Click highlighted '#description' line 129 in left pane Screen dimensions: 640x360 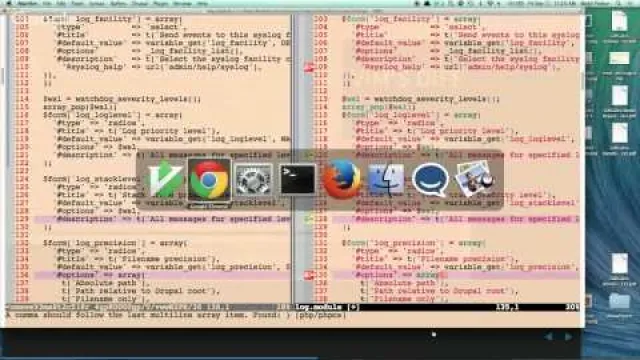[x=162, y=219]
